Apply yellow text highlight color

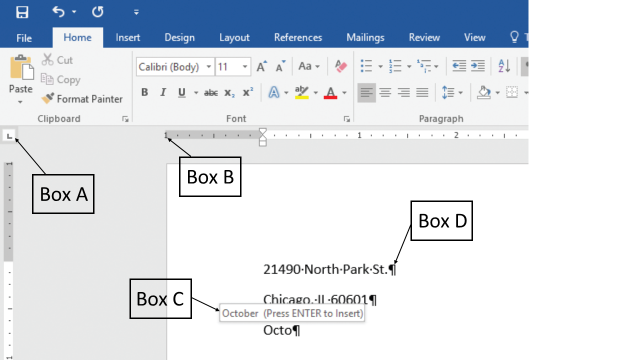coord(302,93)
